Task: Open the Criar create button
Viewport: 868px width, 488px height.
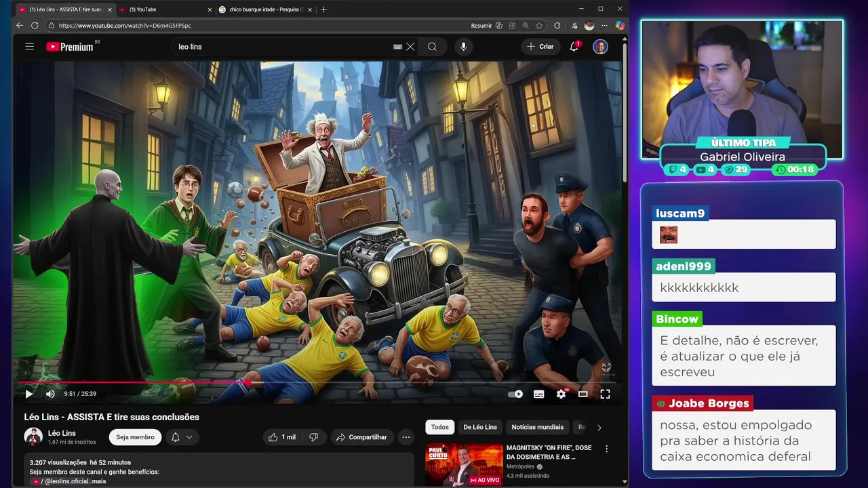Action: click(x=540, y=47)
